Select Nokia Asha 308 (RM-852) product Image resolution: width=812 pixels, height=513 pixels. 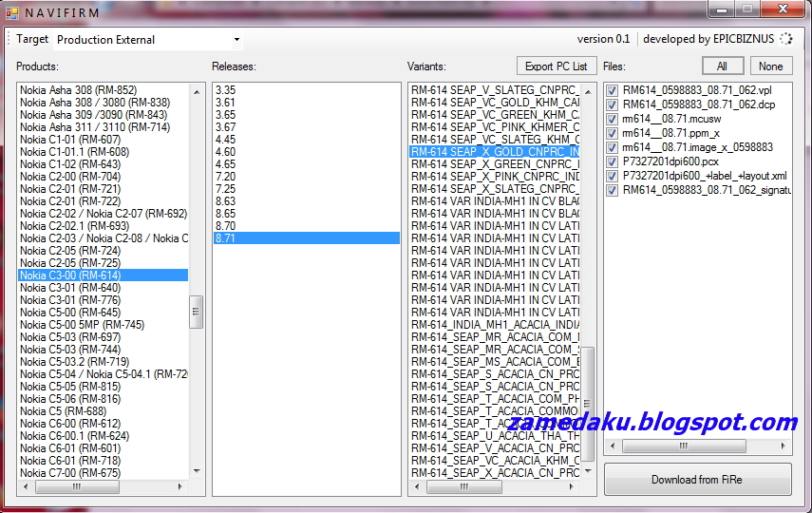[104, 90]
